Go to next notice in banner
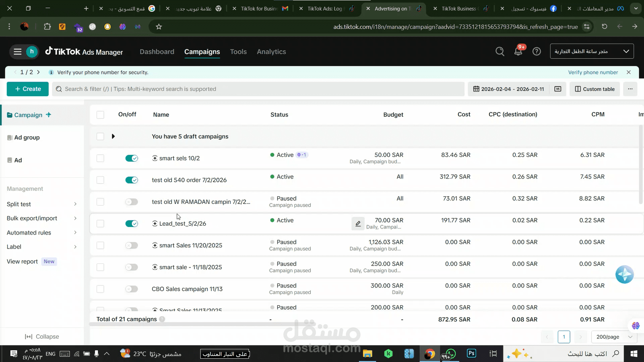Image resolution: width=644 pixels, height=362 pixels. coord(38,72)
